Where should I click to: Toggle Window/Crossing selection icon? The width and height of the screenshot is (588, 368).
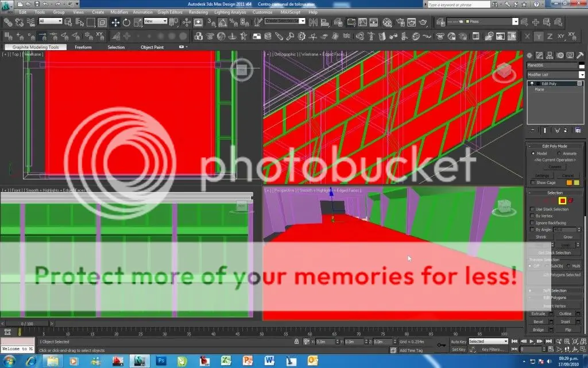(x=102, y=22)
